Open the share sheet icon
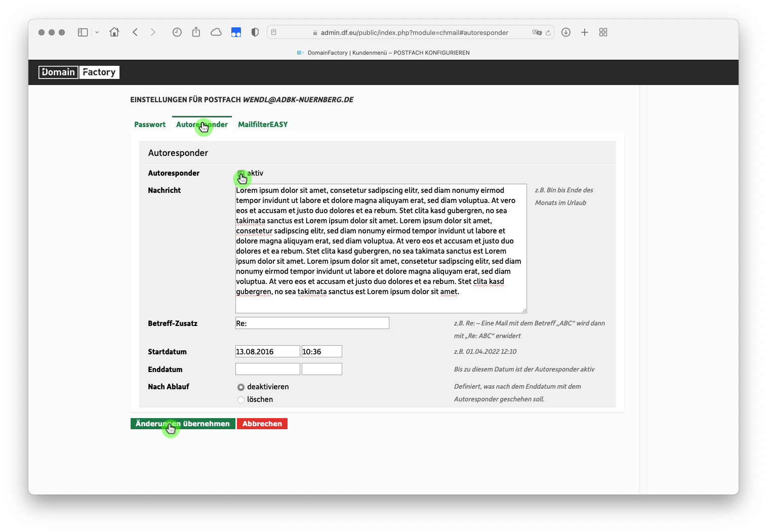767x532 pixels. pos(196,32)
